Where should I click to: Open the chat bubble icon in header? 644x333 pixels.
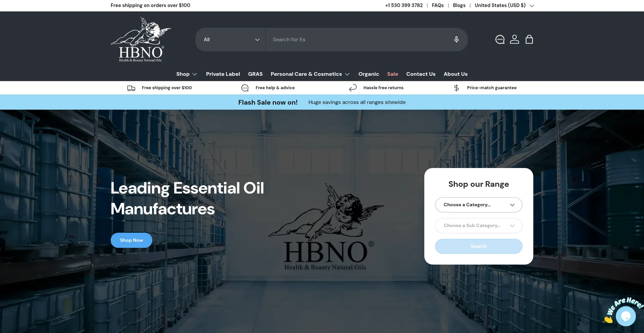click(x=500, y=40)
